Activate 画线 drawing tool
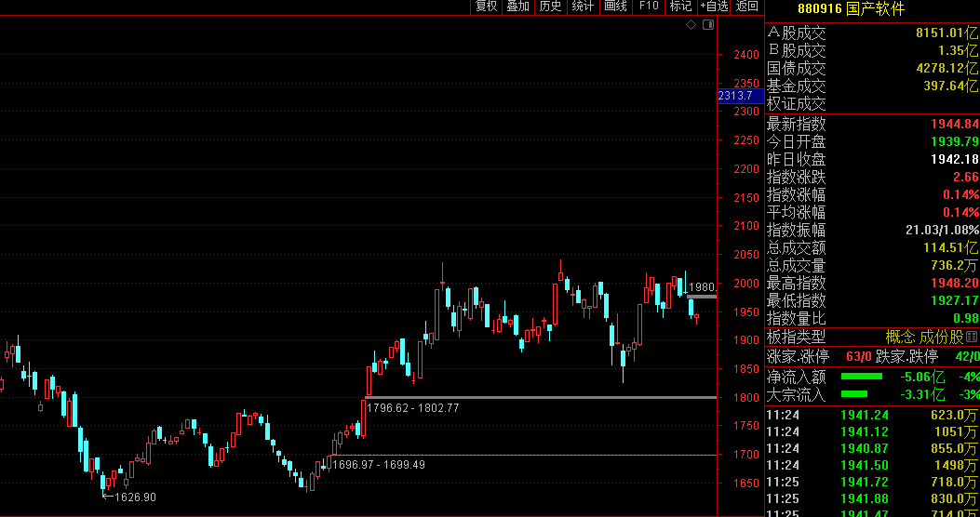The image size is (980, 517). (615, 7)
